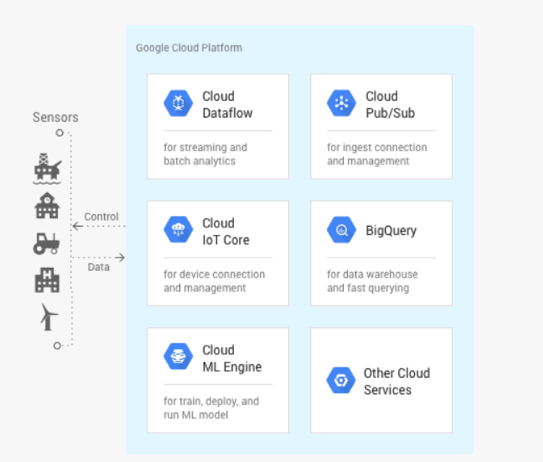Open the BigQuery title text
This screenshot has width=543, height=462.
391,231
